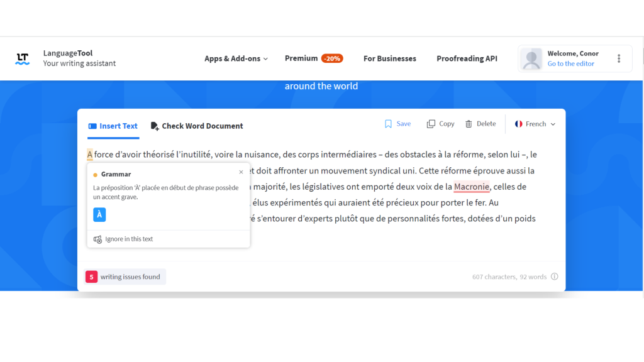Screen dimensions: 644x362
Task: Click the muted megaphone icon before Ignore
Action: (97, 239)
